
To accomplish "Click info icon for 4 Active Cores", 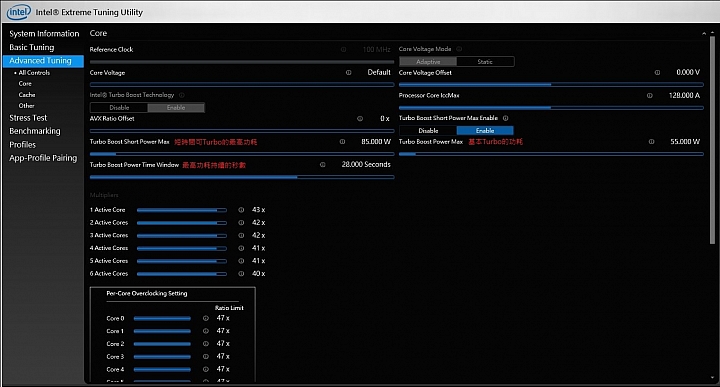I will (x=241, y=248).
